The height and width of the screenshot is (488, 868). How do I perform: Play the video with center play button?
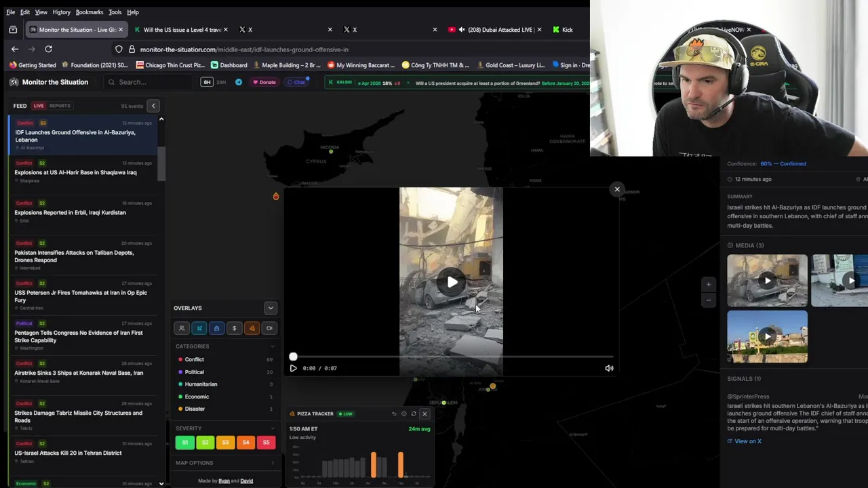[452, 282]
